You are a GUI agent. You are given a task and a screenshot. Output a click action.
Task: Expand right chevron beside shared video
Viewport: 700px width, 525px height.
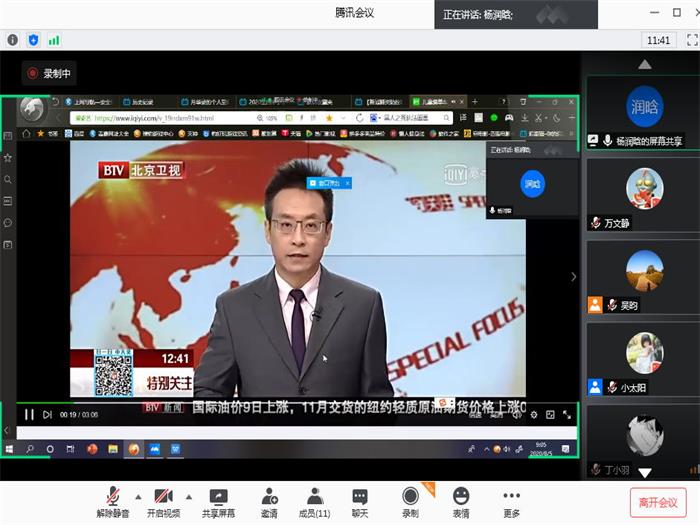pos(574,277)
